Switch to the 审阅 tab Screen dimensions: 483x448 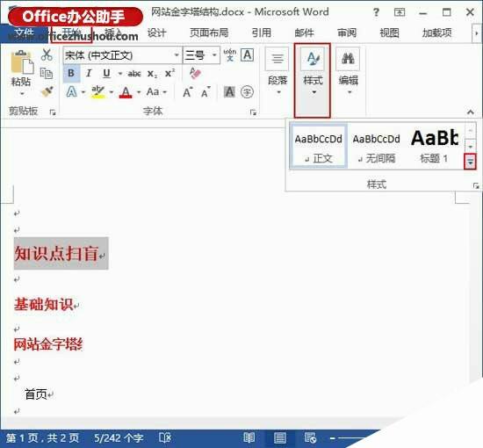347,33
